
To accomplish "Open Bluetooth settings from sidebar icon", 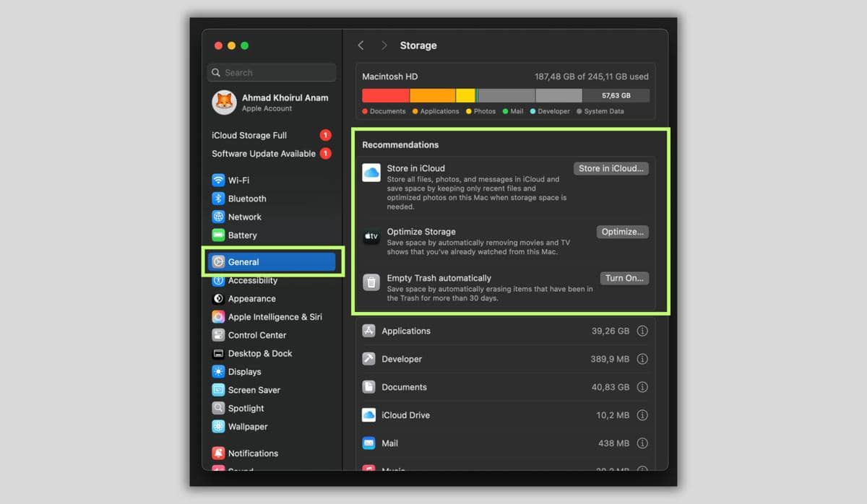I will [218, 199].
